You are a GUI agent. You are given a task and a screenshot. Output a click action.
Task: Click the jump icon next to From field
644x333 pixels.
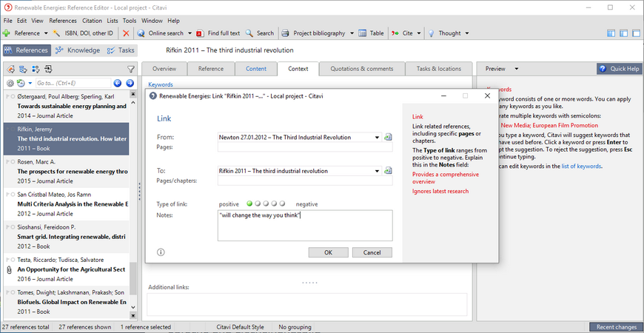[x=388, y=137]
